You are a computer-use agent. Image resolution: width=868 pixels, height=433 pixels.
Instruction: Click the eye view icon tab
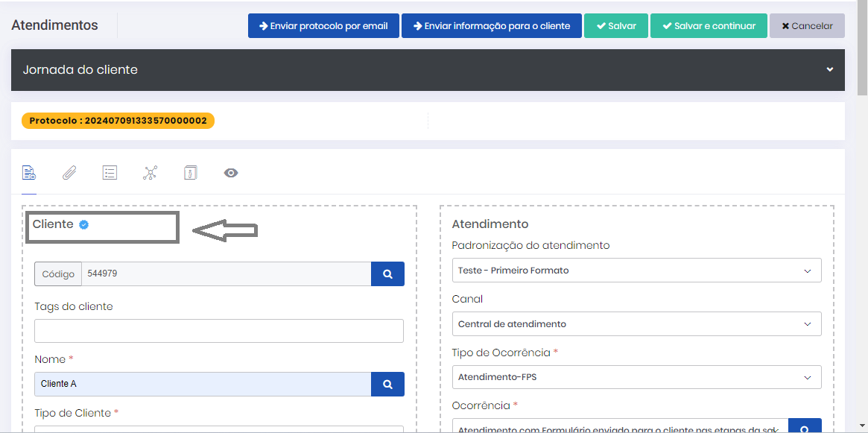point(231,173)
